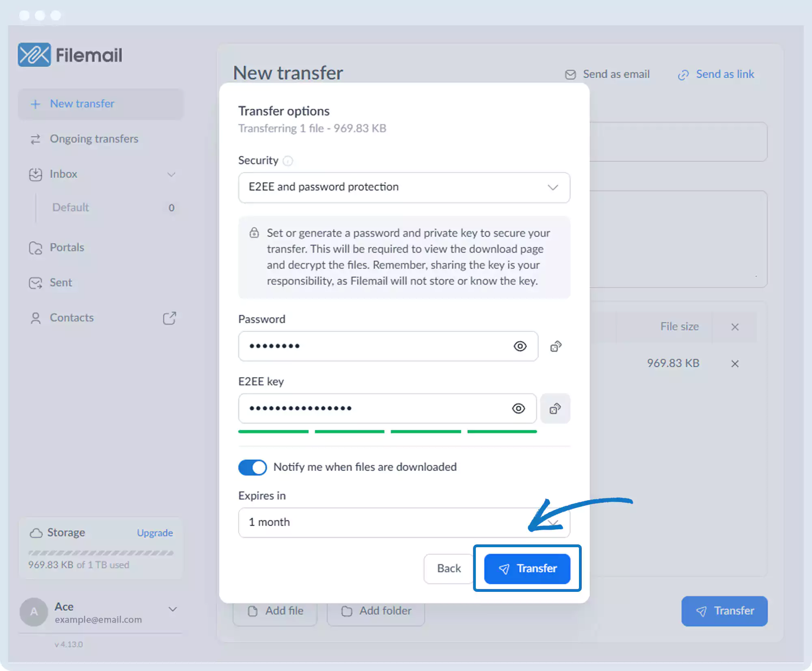Click the Security info icon

point(287,161)
